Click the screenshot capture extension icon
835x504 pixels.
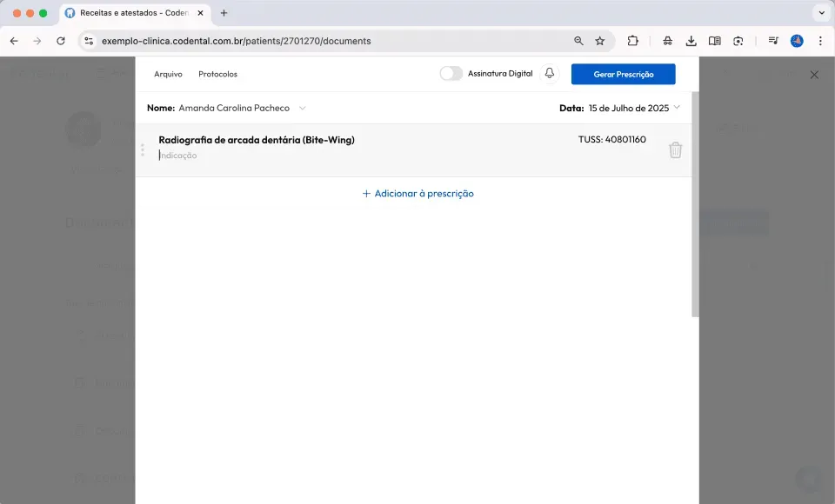pos(738,41)
